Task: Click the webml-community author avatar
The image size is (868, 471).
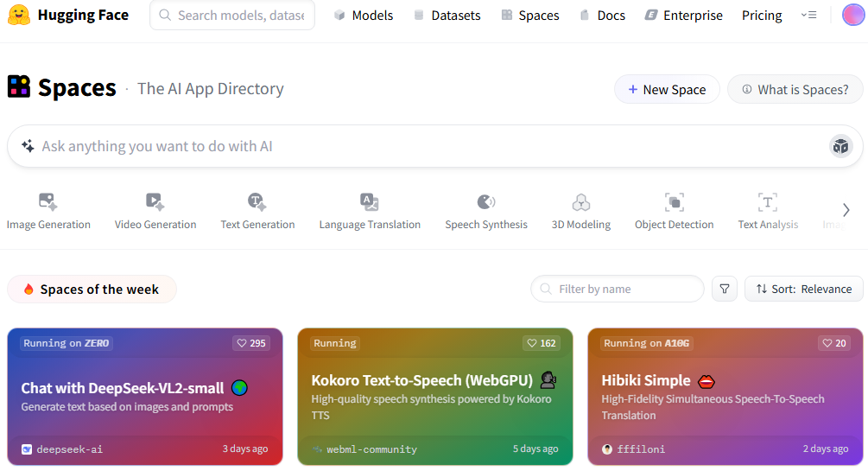Action: tap(317, 449)
